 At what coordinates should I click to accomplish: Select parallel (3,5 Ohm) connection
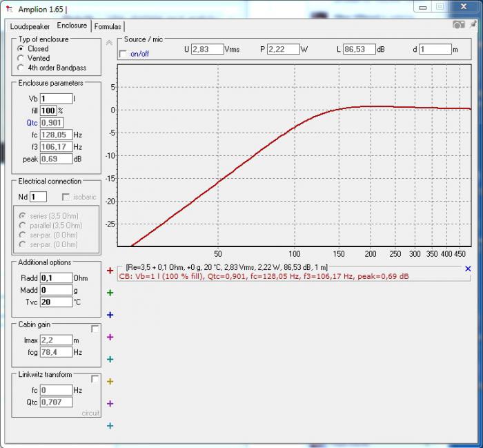pos(22,225)
